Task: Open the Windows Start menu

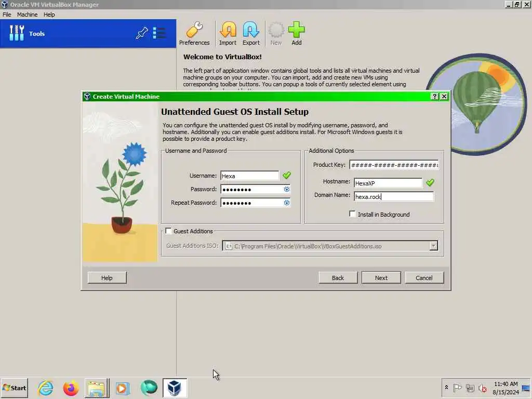Action: 14,388
